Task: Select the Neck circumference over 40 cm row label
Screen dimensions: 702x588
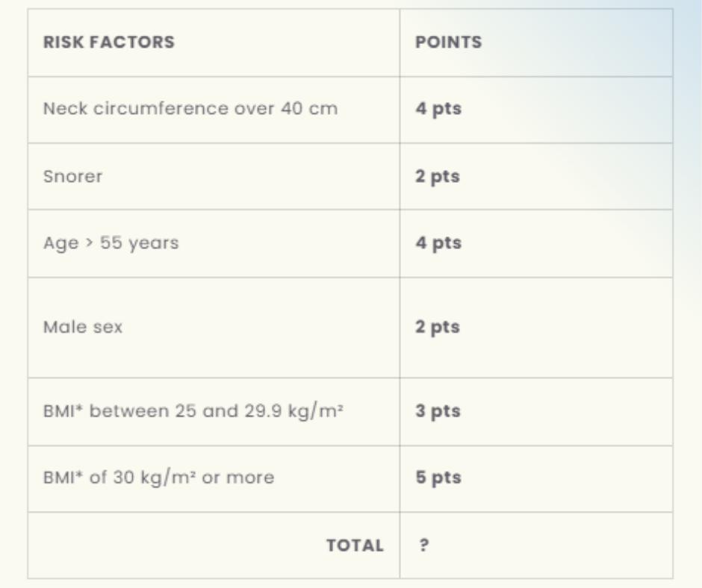Action: pyautogui.click(x=190, y=109)
